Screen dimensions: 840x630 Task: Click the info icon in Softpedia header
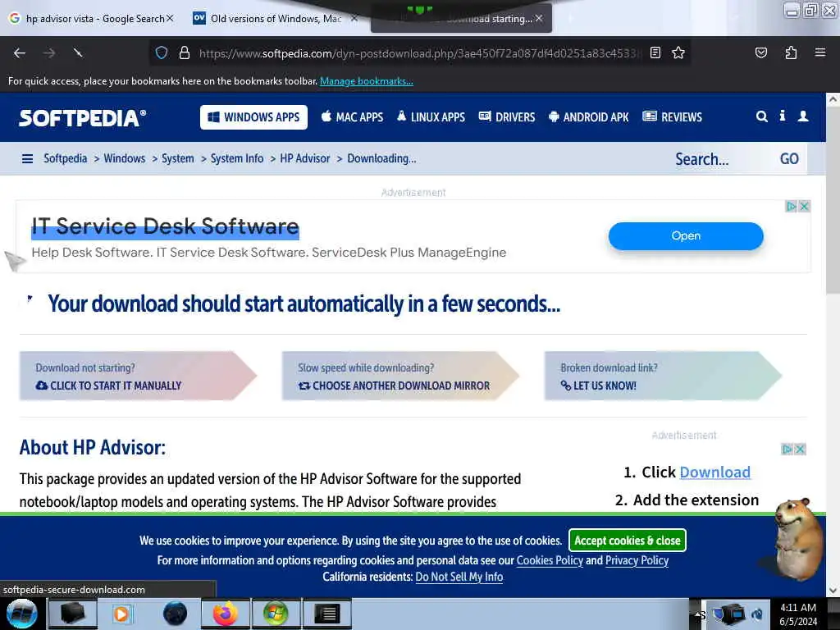click(x=782, y=116)
